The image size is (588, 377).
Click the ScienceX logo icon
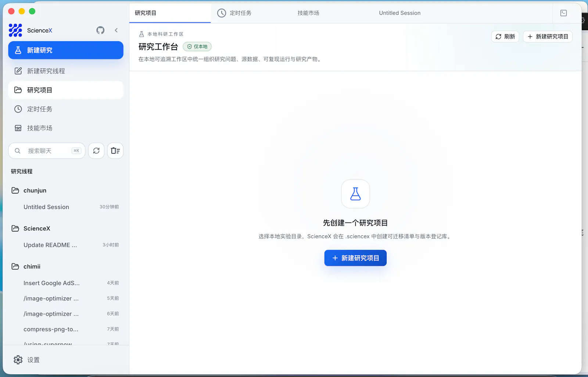click(15, 30)
